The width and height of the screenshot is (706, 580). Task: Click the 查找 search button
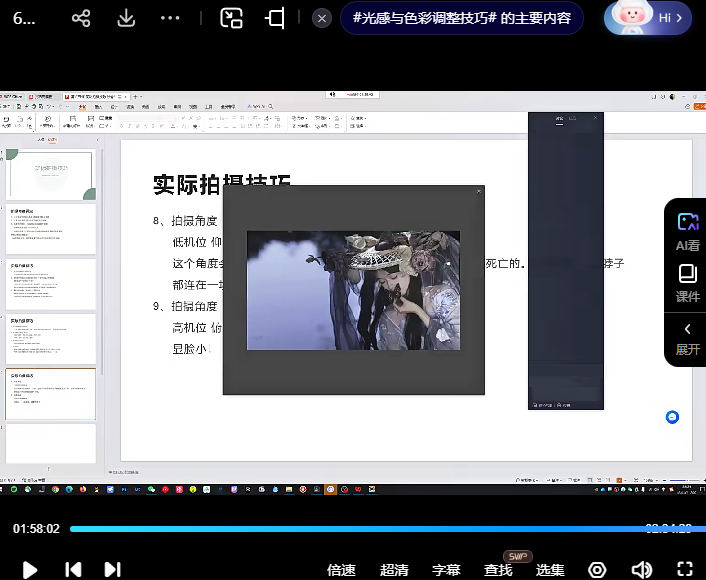pos(498,570)
